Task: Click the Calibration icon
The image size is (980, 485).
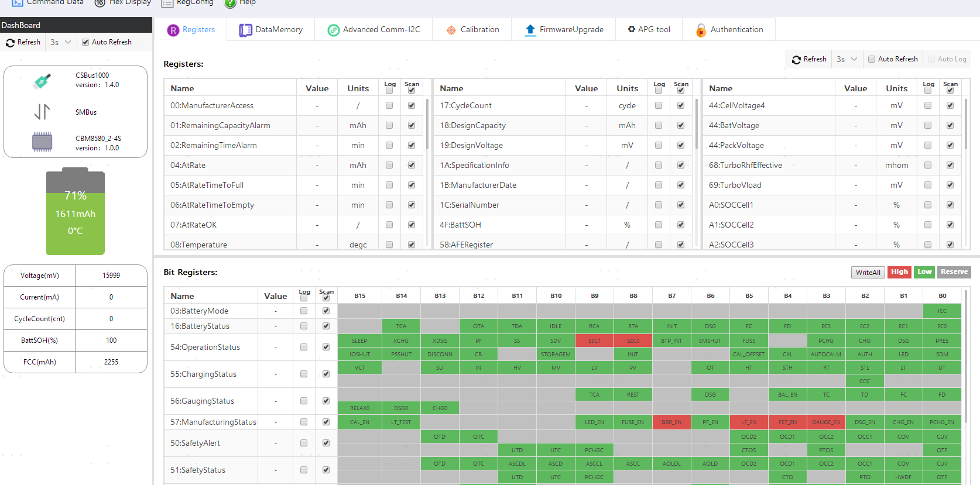Action: click(451, 30)
